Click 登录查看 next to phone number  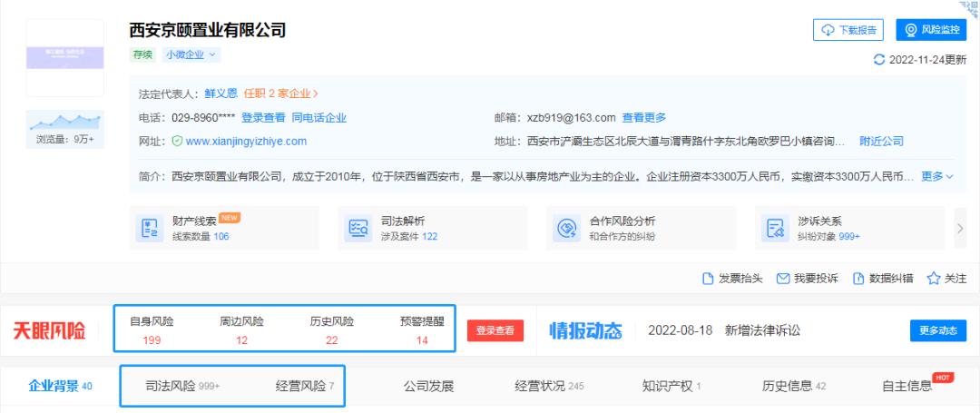pos(263,117)
